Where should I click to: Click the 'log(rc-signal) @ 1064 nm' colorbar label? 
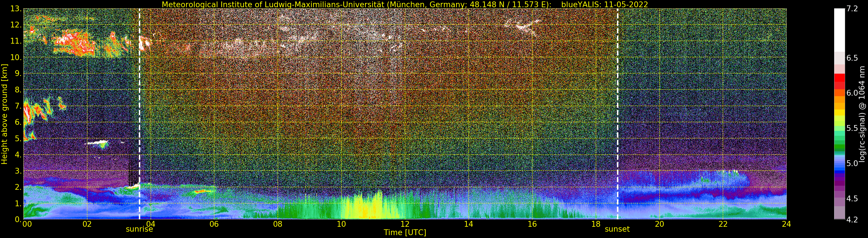pos(862,114)
